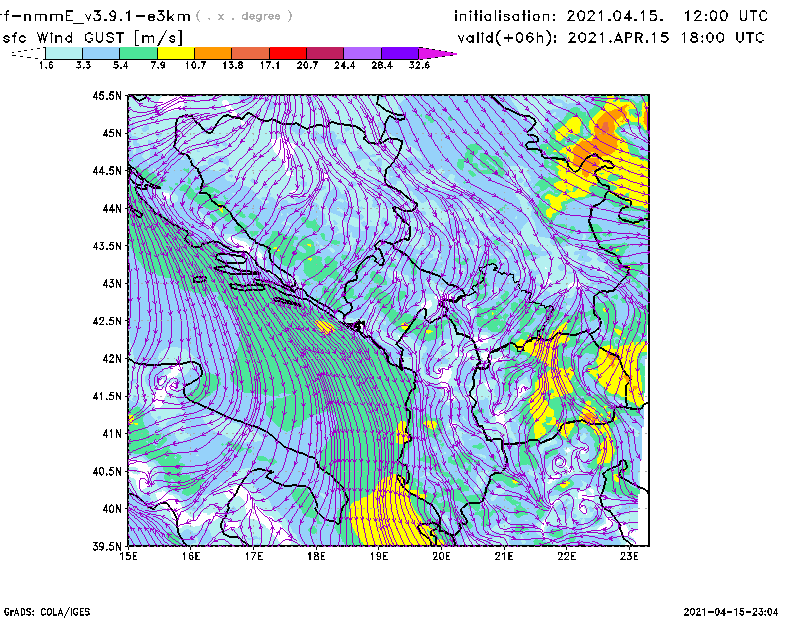Click the '3.3' colorbar value
This screenshot has height=618, width=800.
[83, 65]
